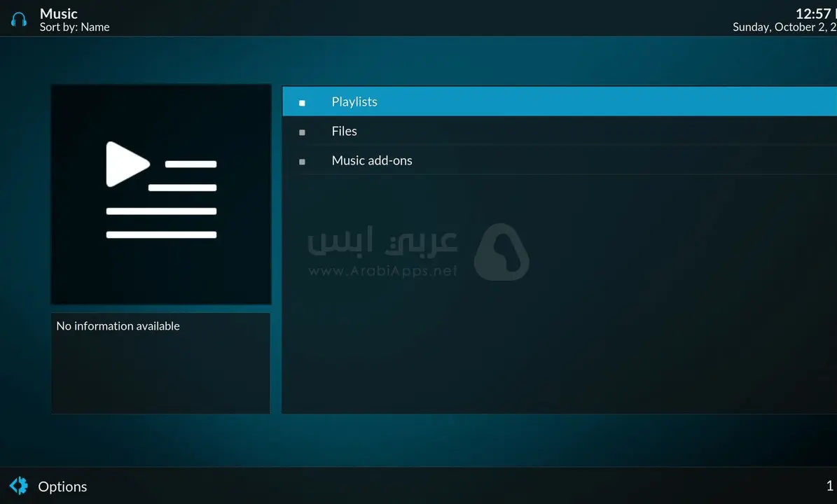Click the bullet icon beside Playlists

(x=302, y=102)
